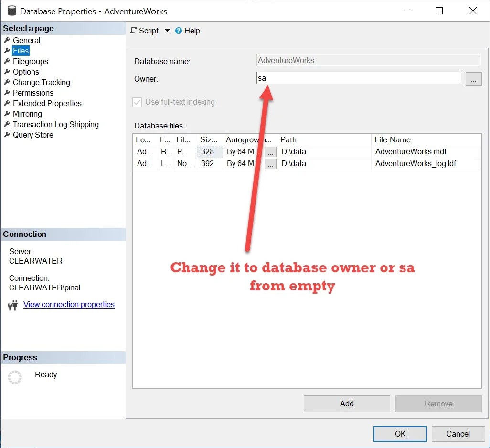
Task: Open the Script dropdown arrow
Action: click(x=167, y=31)
